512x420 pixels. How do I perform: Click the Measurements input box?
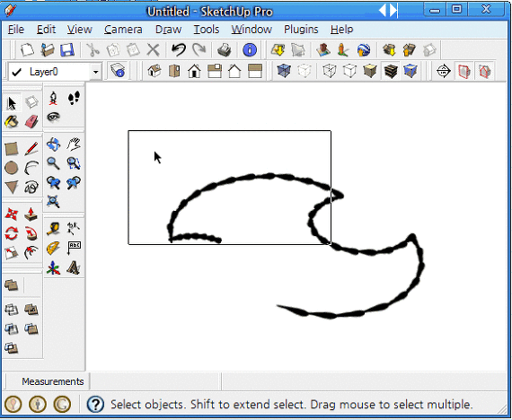(x=155, y=381)
